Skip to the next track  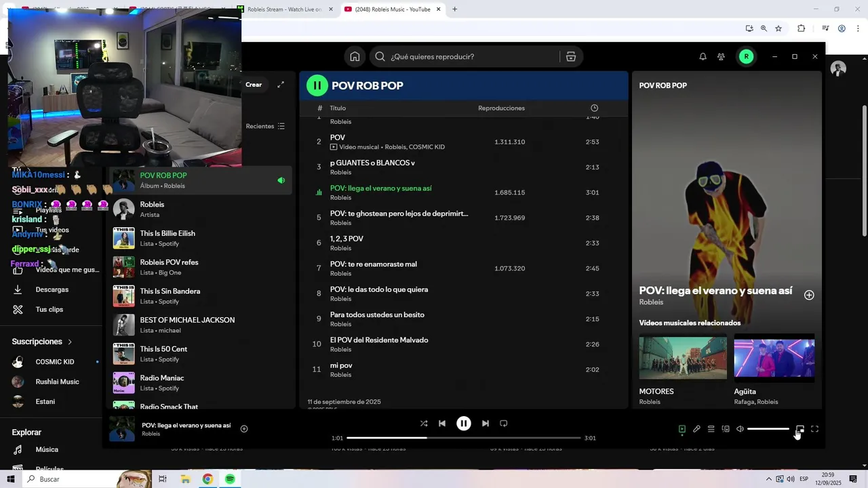click(486, 424)
